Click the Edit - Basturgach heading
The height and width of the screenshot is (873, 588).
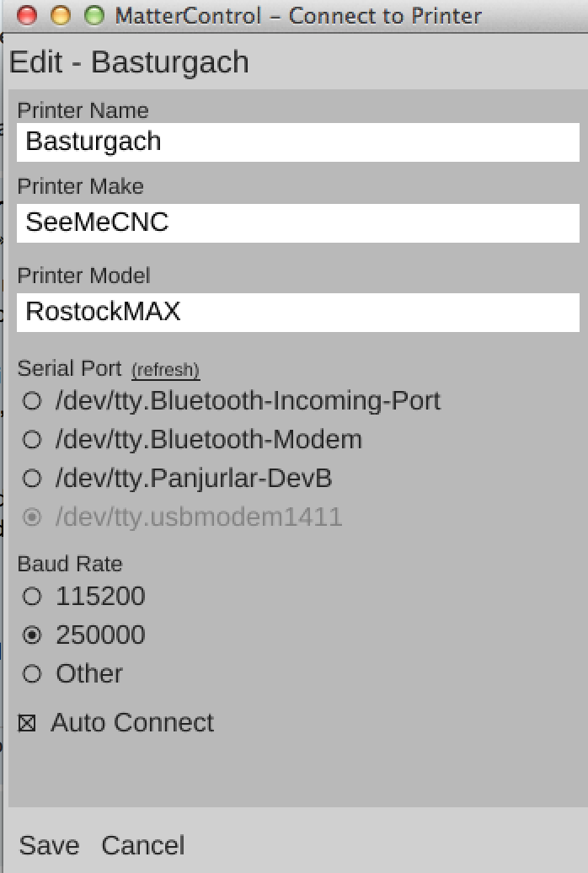tap(129, 62)
